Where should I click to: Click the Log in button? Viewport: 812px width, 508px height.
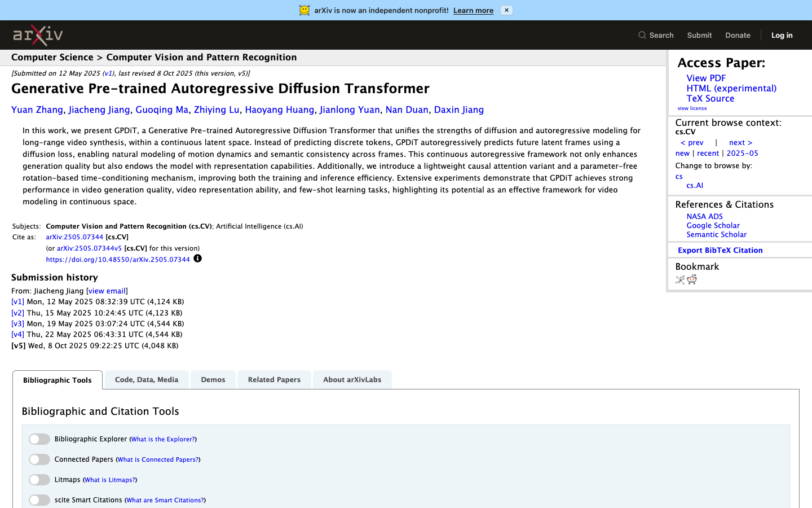(782, 35)
